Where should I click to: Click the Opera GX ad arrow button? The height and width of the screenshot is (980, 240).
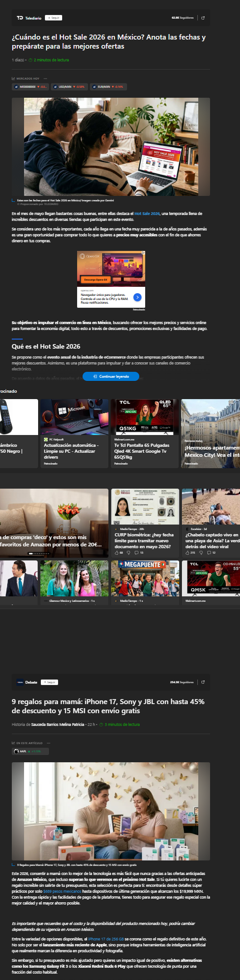(x=137, y=297)
